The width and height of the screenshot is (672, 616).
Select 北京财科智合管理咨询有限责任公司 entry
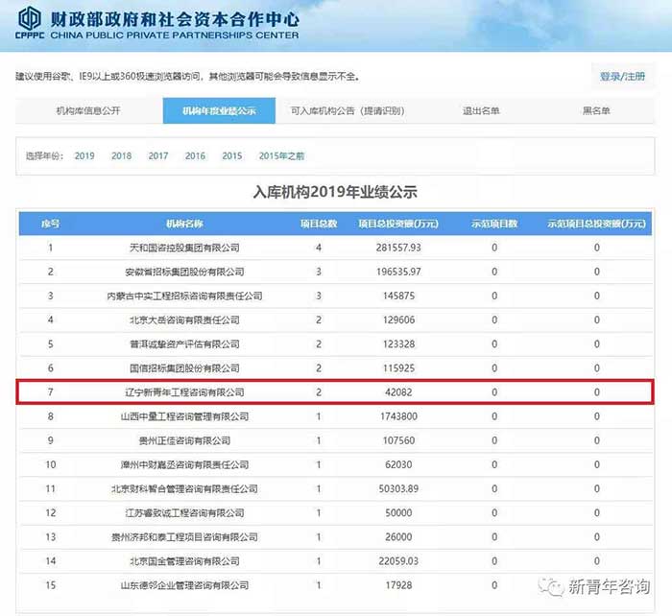(184, 488)
